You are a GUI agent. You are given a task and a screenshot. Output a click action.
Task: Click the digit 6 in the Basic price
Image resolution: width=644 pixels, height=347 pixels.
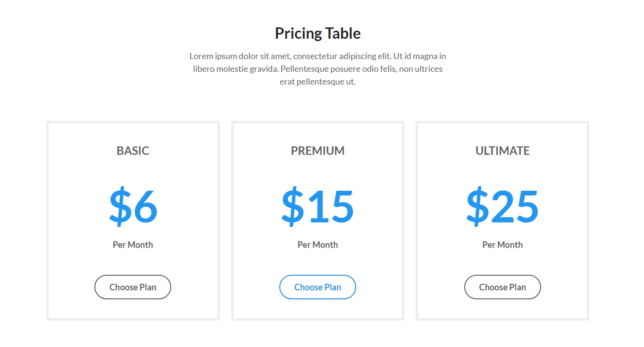(144, 206)
